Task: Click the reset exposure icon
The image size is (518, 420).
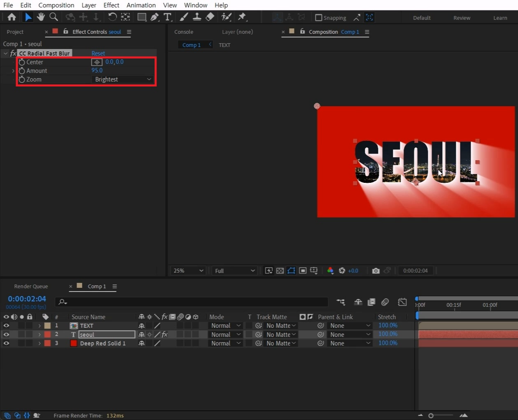Action: tap(342, 271)
